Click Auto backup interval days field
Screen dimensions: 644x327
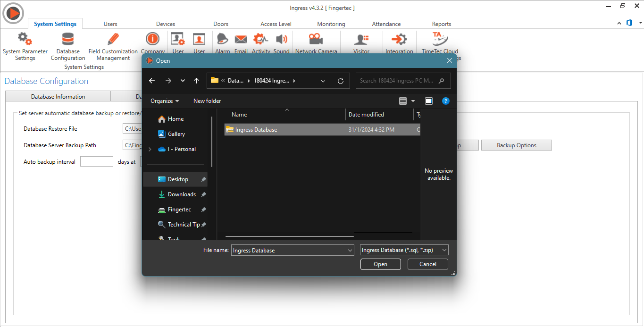97,161
